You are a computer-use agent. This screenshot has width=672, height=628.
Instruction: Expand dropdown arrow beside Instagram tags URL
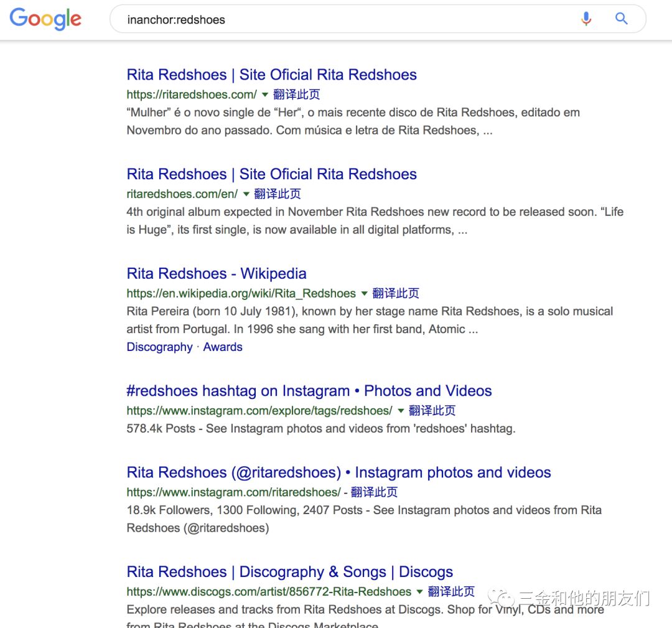(401, 411)
